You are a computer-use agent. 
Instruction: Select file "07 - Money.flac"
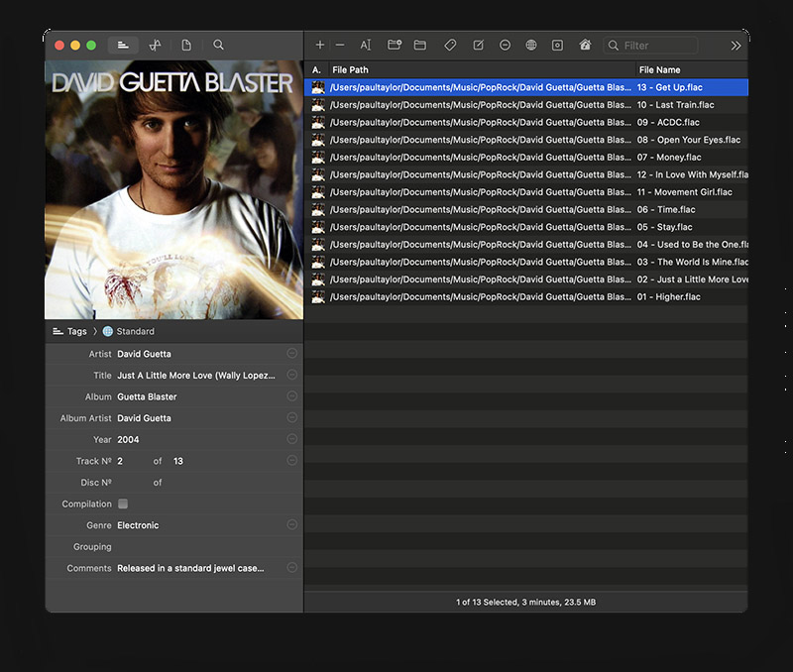click(x=526, y=158)
